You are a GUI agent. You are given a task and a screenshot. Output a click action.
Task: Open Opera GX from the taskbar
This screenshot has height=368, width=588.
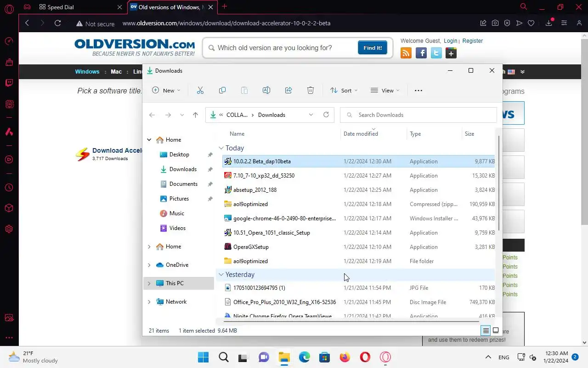[x=385, y=357]
